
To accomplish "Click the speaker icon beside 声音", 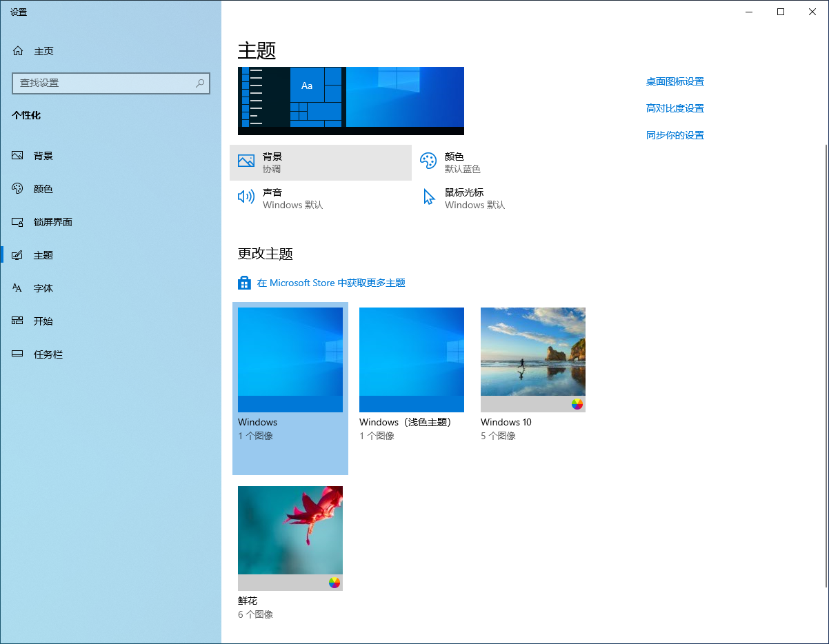I will point(246,197).
